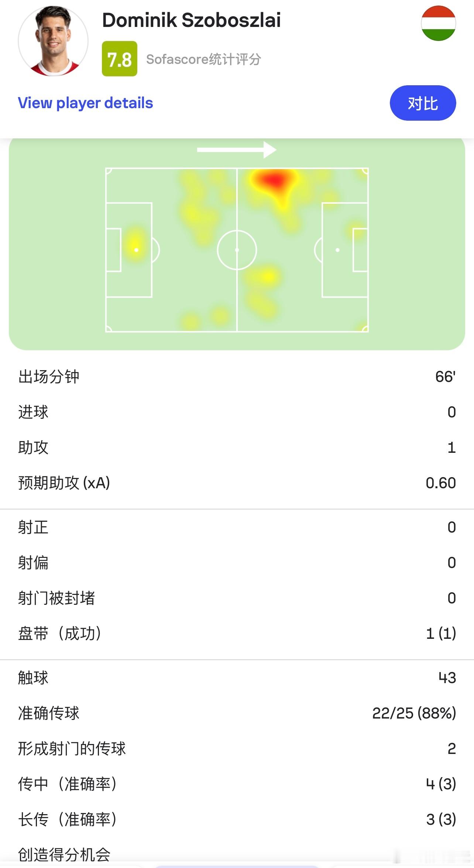
Task: Select the 出场分钟 minutes played row
Action: pos(237,377)
